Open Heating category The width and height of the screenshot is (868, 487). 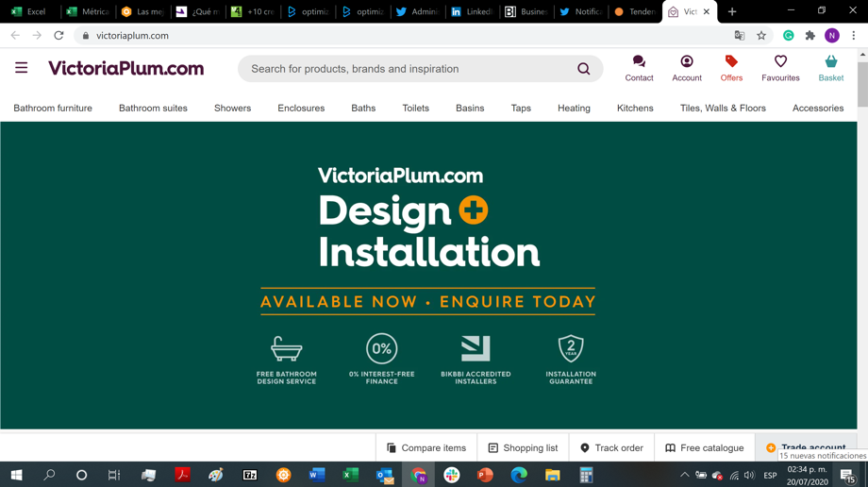(x=574, y=108)
